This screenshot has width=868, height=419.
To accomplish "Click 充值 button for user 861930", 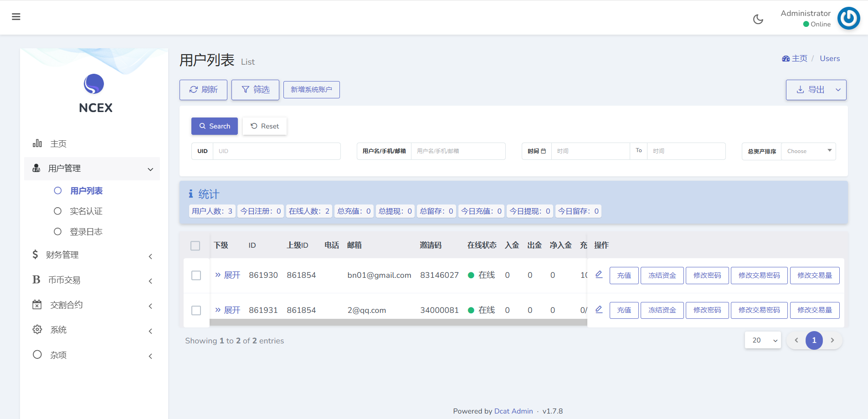I will point(624,276).
